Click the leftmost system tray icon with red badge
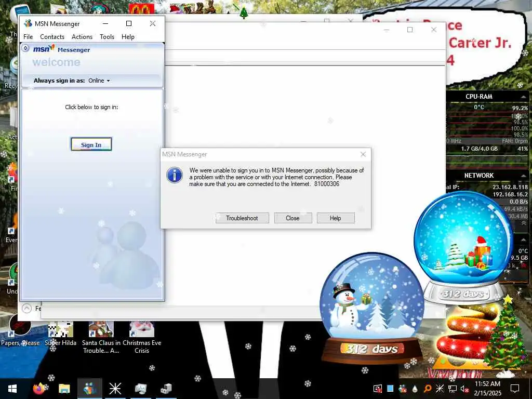This screenshot has height=399, width=532. click(377, 389)
